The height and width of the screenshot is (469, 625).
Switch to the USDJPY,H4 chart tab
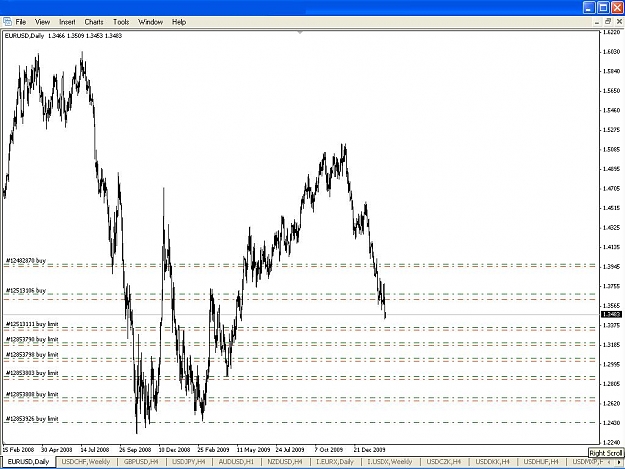click(x=189, y=461)
